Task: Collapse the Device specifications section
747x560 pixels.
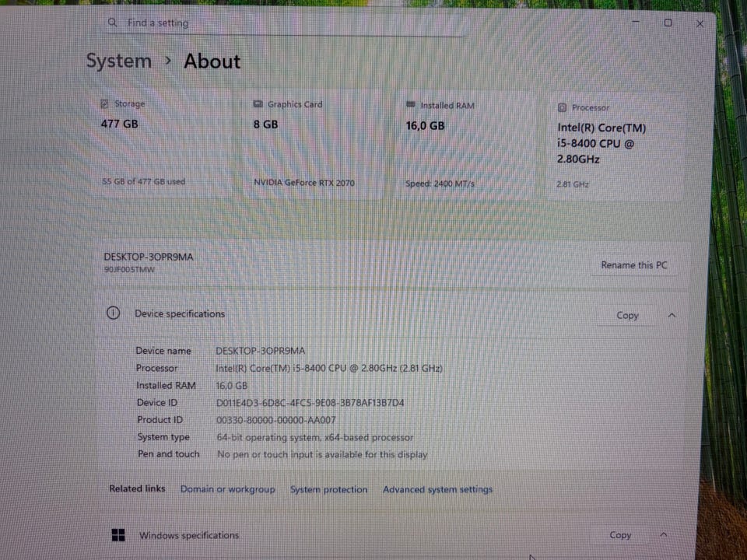Action: click(x=672, y=315)
